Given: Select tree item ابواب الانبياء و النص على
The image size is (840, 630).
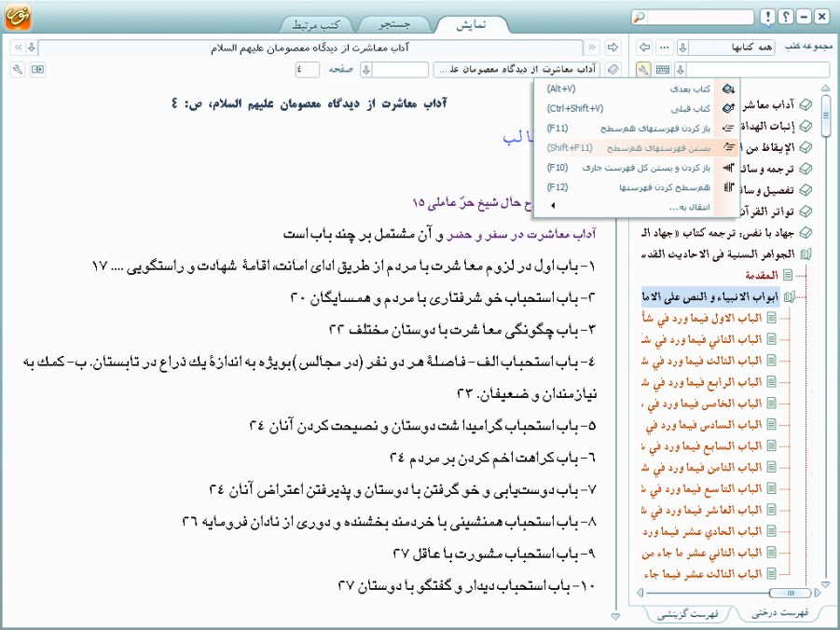Looking at the screenshot, I should click(x=711, y=296).
